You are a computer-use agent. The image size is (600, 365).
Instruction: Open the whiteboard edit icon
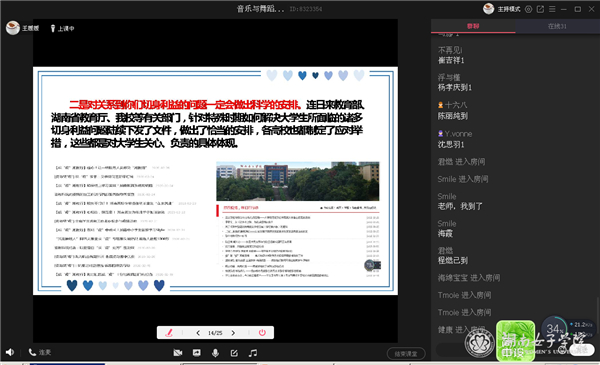234,353
